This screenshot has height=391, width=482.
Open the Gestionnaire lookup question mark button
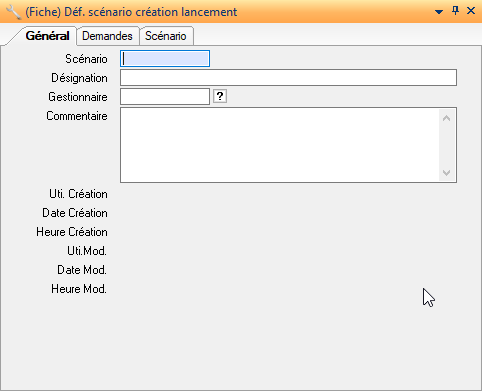coord(220,97)
